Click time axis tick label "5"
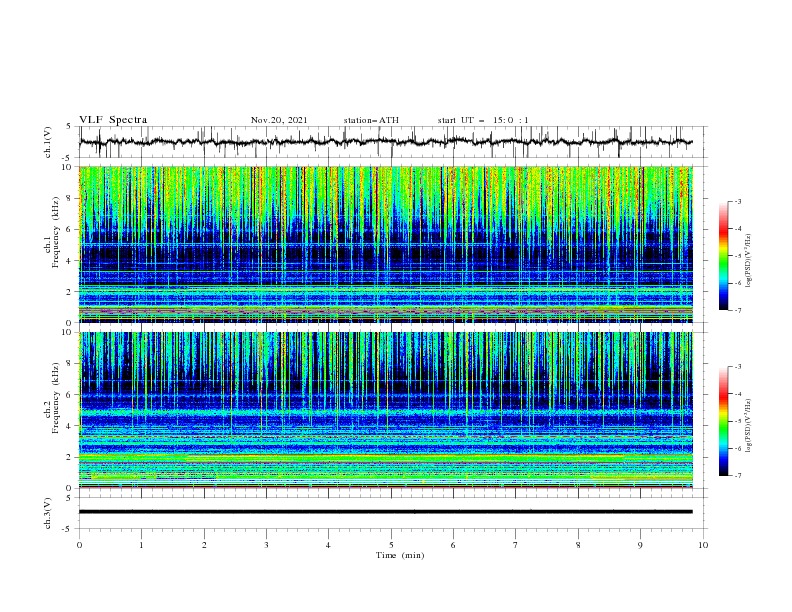This screenshot has height=612, width=792. point(391,545)
